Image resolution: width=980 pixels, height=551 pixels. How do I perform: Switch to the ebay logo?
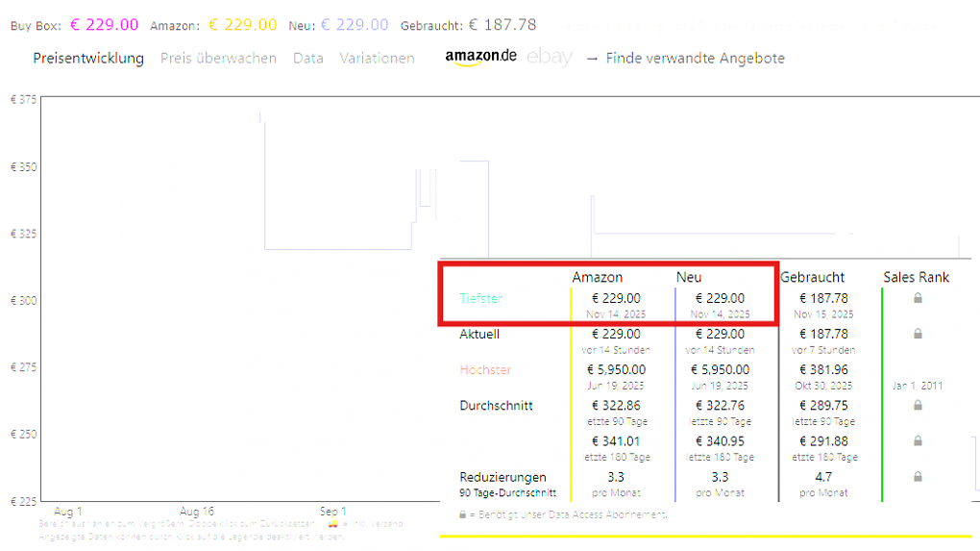pyautogui.click(x=550, y=57)
